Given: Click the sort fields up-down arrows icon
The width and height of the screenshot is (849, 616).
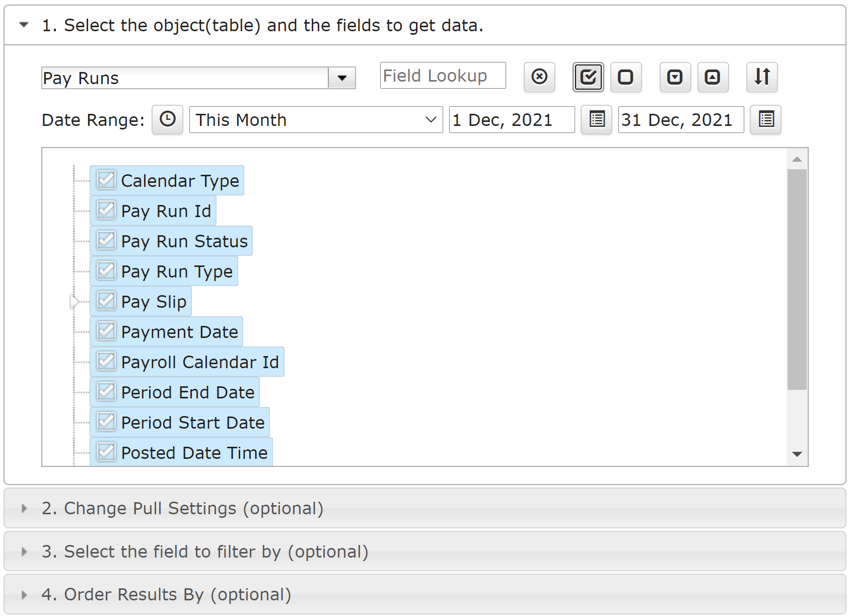Looking at the screenshot, I should coord(762,77).
